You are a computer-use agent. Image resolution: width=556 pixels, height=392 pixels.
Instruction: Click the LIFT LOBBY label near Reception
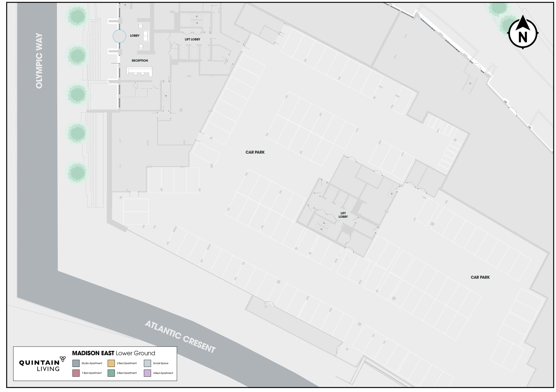click(193, 39)
